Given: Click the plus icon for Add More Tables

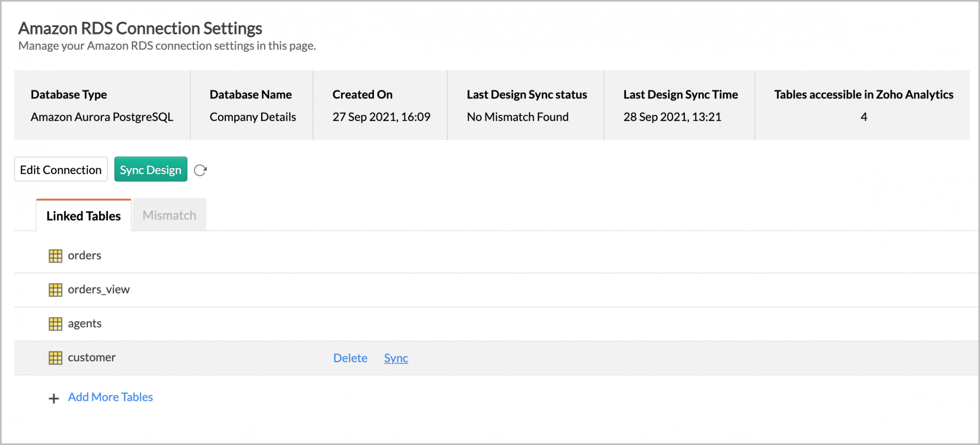Looking at the screenshot, I should [54, 398].
